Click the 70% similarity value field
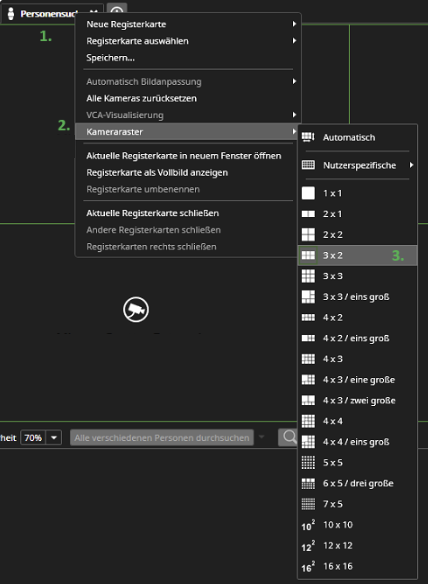This screenshot has width=428, height=584. (33, 438)
